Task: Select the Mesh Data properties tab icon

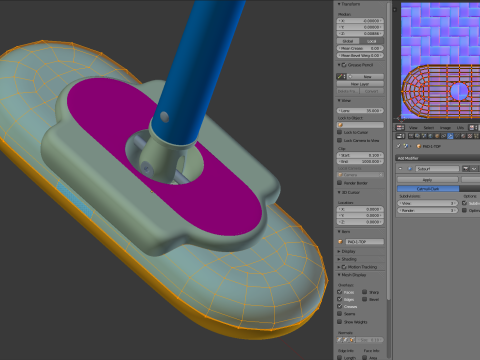Action: [457, 136]
